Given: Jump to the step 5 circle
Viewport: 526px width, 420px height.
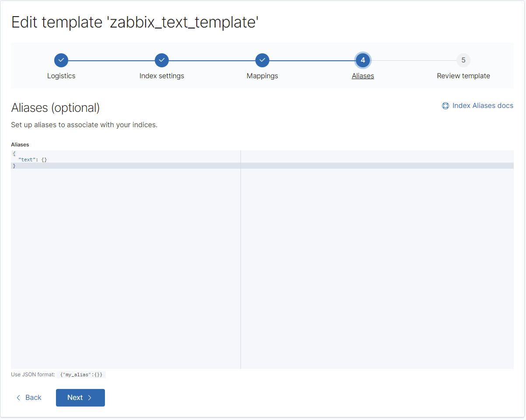Looking at the screenshot, I should point(463,60).
